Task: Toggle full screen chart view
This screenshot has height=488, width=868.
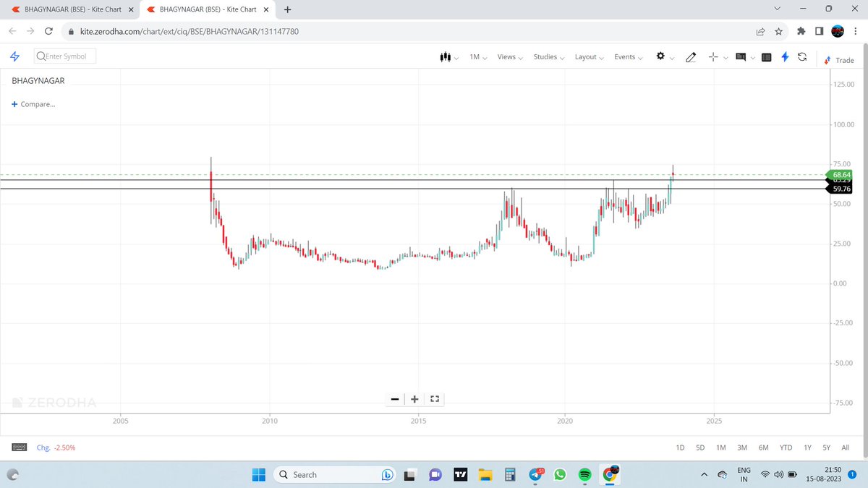Action: point(435,398)
